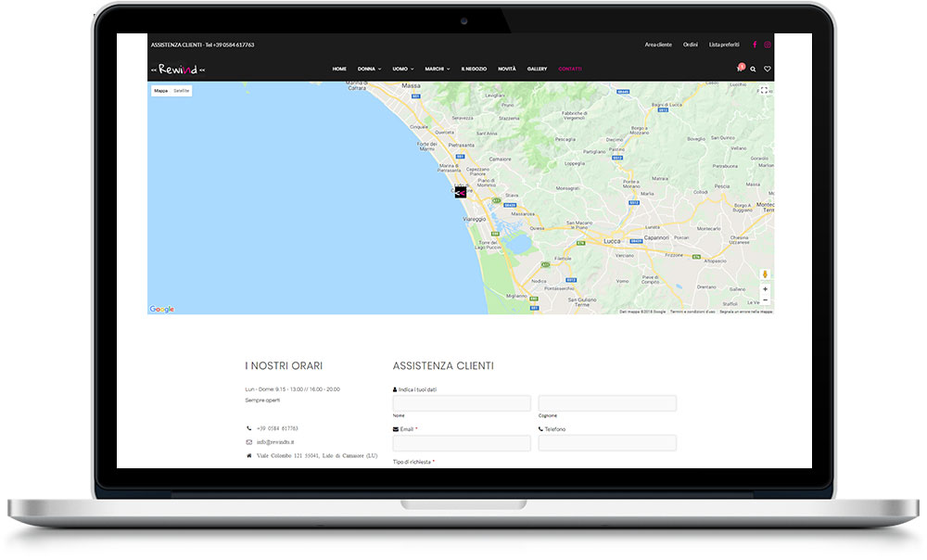Click the 'I NOSTRI ORARI' heading
The image size is (927, 560).
coord(284,366)
